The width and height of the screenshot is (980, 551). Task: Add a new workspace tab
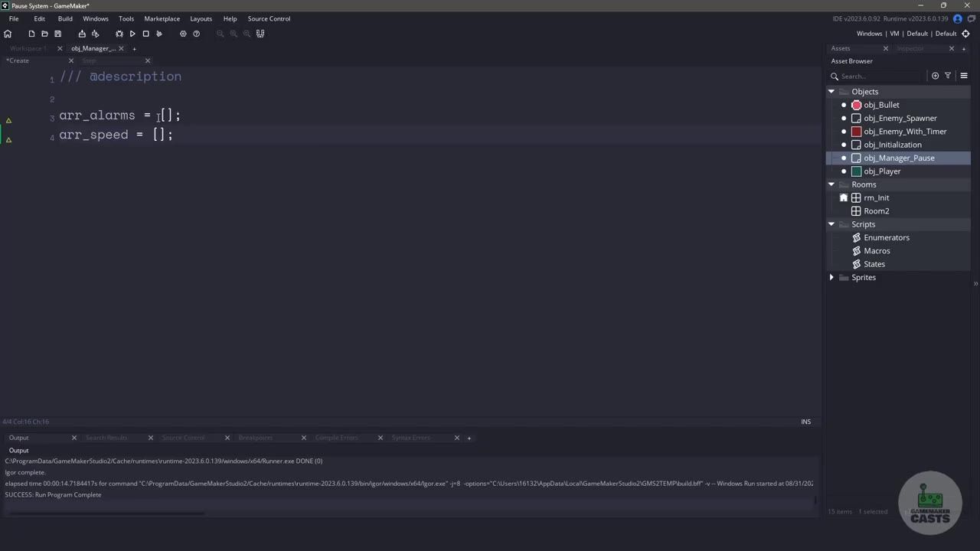pos(134,48)
